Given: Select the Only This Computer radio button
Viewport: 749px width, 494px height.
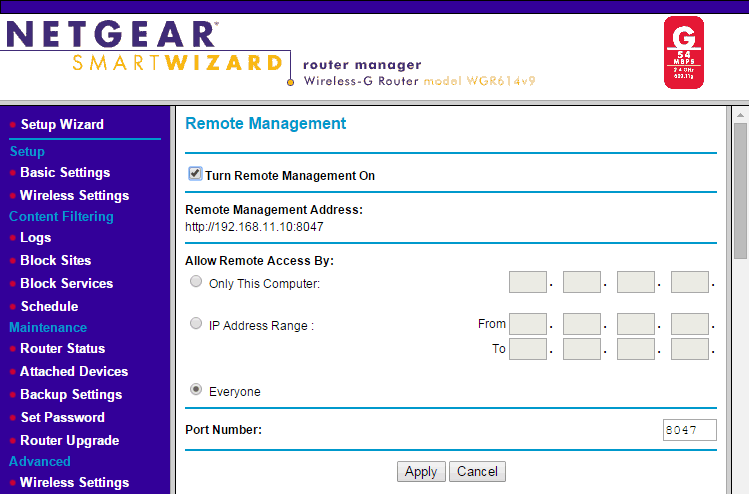Looking at the screenshot, I should (196, 282).
